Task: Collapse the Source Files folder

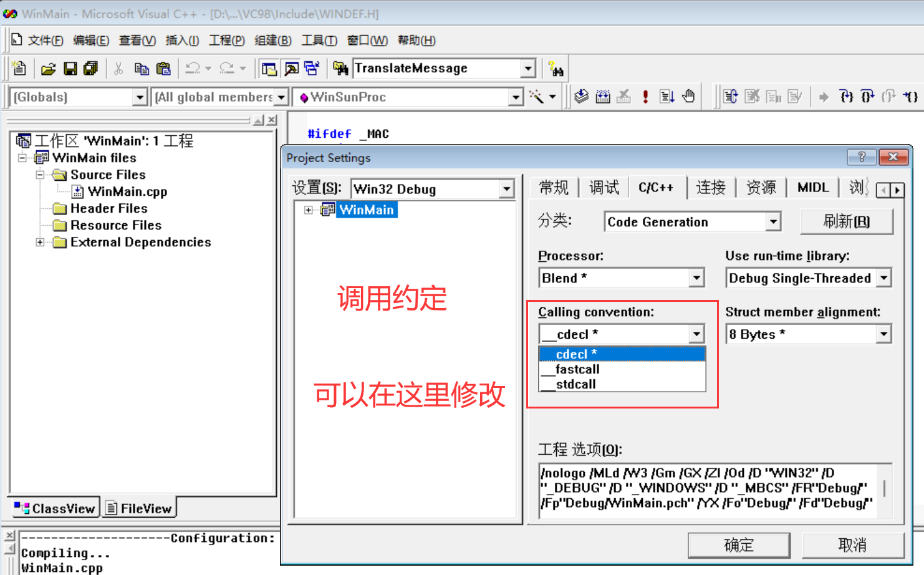Action: point(41,175)
